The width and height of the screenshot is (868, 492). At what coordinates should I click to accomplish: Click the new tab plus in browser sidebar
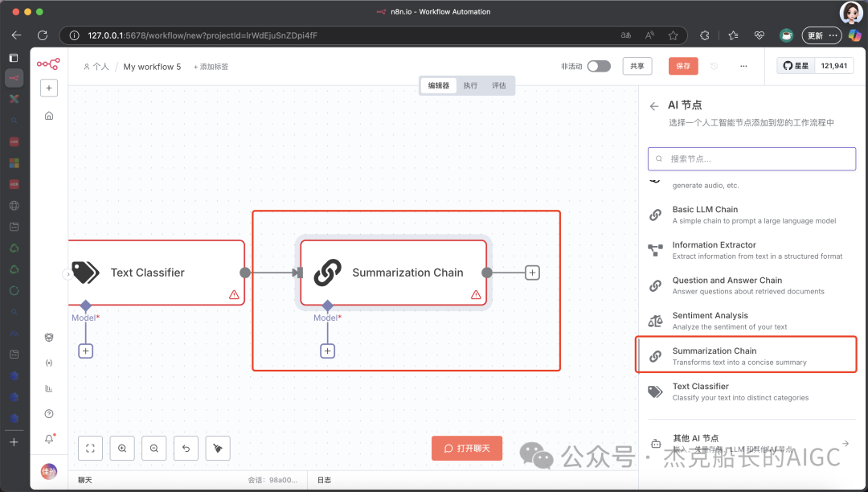click(x=14, y=441)
